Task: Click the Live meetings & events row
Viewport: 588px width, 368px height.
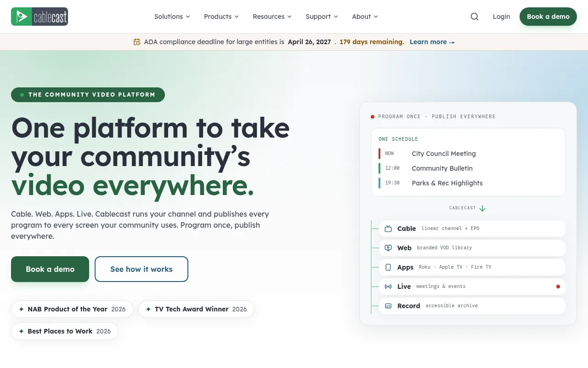Action: pyautogui.click(x=472, y=287)
